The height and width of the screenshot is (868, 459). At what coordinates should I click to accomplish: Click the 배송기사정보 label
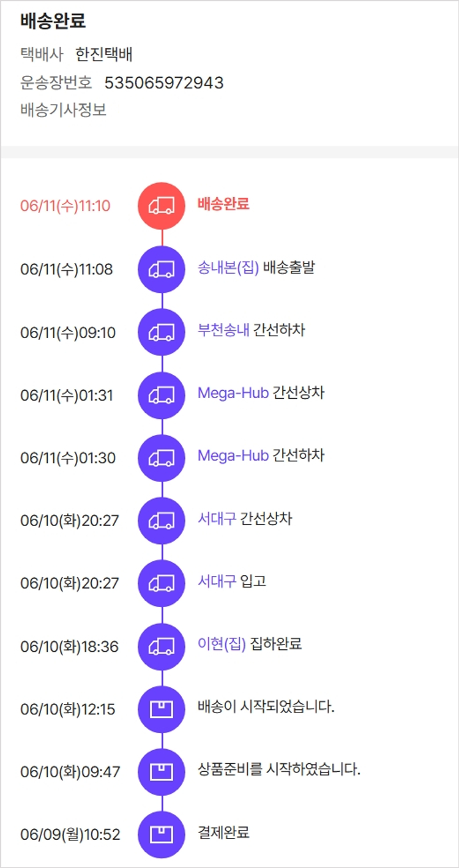pyautogui.click(x=64, y=111)
